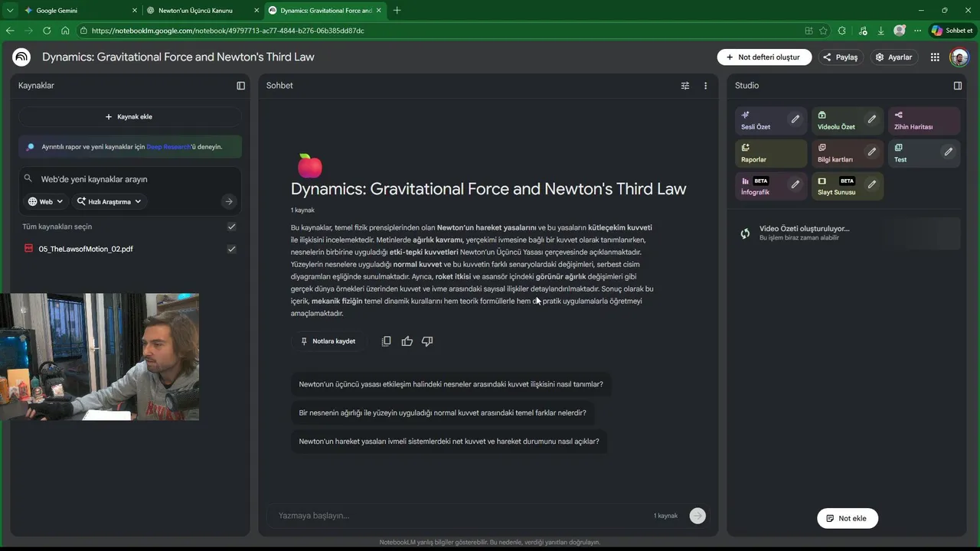Open browser tab list chevron

point(10,11)
